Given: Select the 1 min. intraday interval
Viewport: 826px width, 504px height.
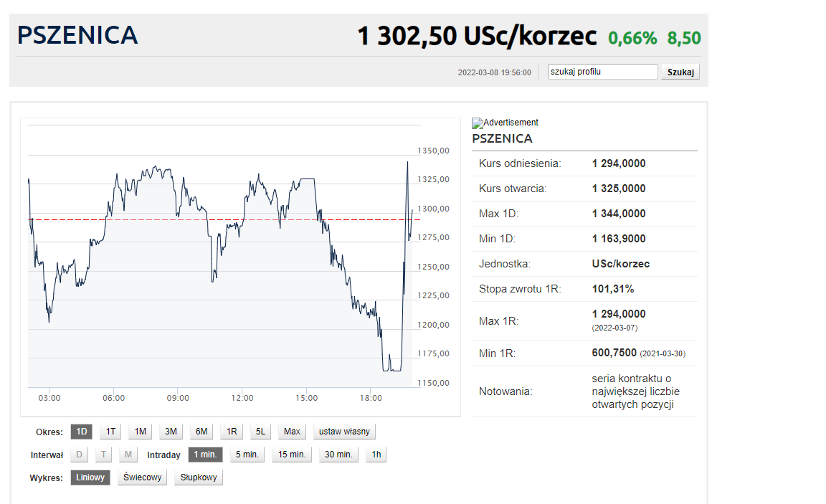Looking at the screenshot, I should (x=205, y=455).
